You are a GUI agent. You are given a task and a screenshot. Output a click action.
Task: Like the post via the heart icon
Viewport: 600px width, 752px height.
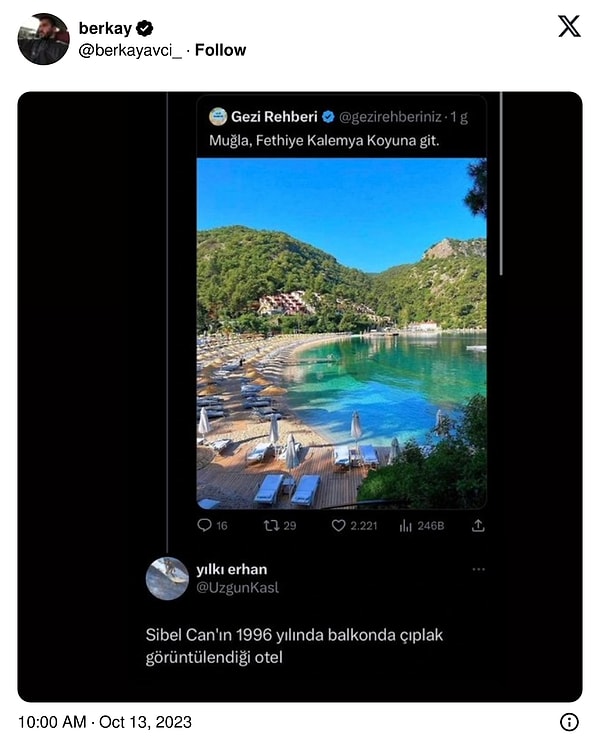click(x=339, y=525)
